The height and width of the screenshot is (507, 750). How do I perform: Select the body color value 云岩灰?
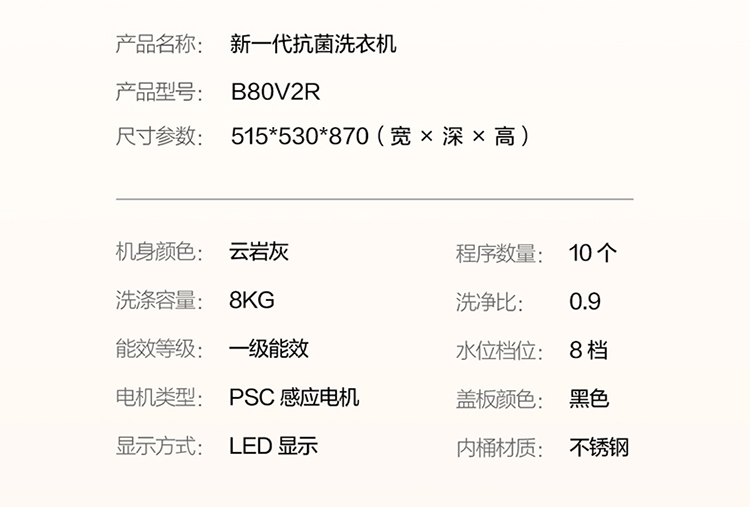[x=259, y=252]
